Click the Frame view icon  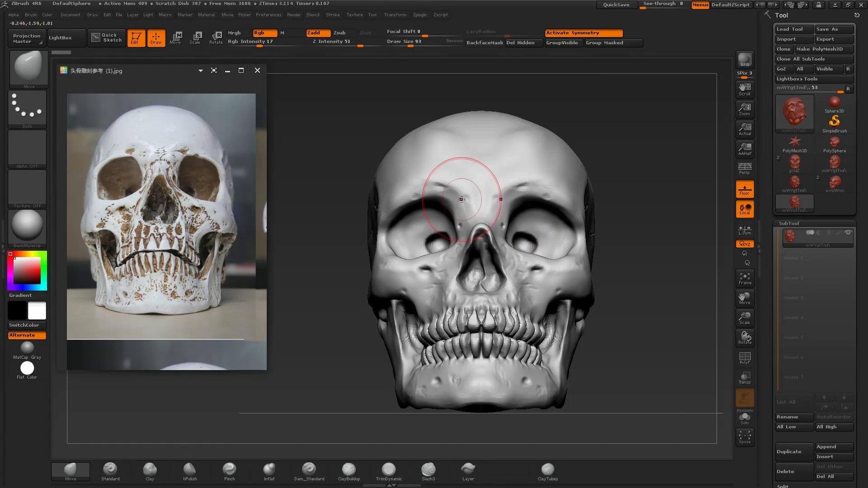click(745, 278)
